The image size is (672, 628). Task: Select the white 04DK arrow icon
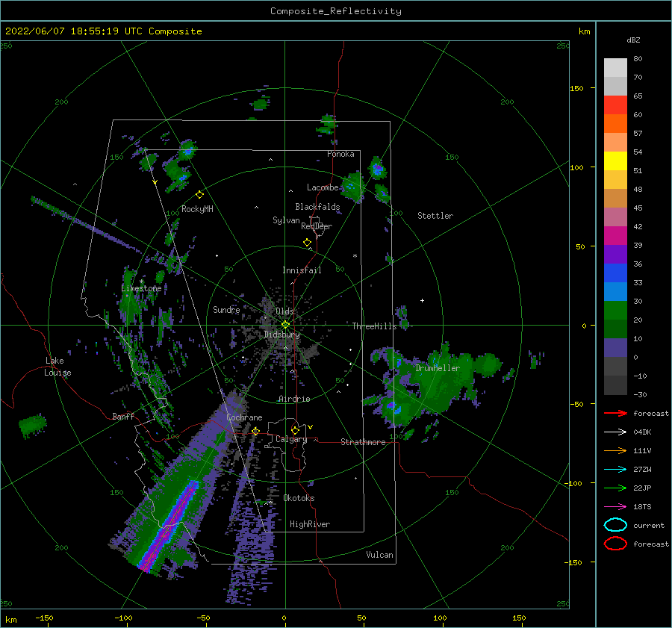tap(615, 432)
